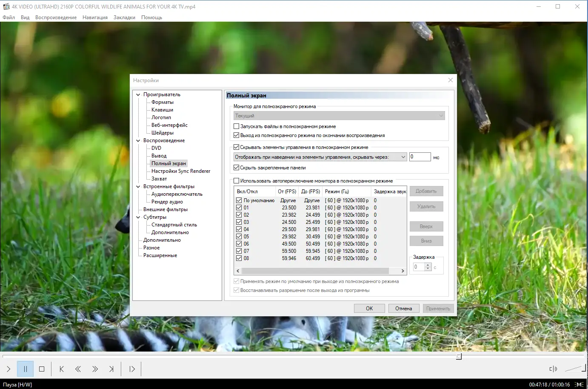Click the rewind double-arrow icon
Image resolution: width=588 pixels, height=389 pixels.
point(78,369)
